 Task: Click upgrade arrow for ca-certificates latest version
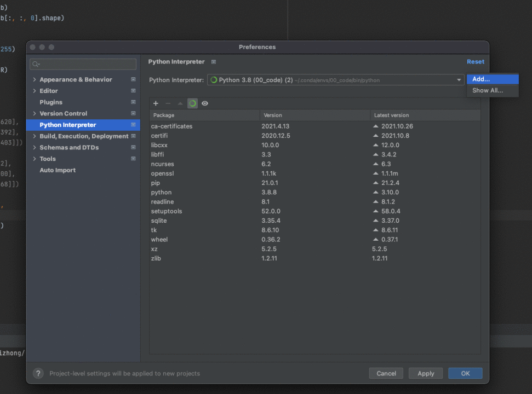coord(376,126)
